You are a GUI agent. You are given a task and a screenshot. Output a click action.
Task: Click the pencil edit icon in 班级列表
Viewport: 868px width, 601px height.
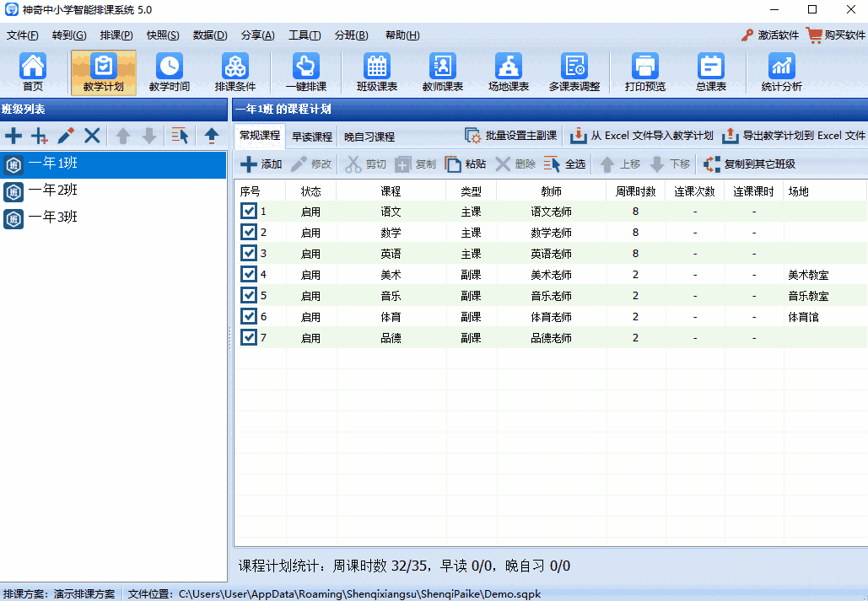pyautogui.click(x=65, y=135)
